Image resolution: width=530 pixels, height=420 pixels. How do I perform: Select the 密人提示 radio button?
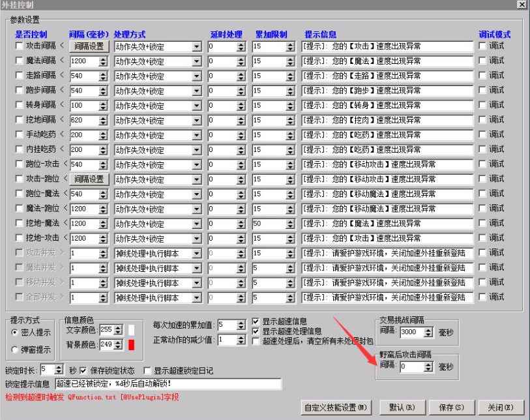tap(14, 333)
